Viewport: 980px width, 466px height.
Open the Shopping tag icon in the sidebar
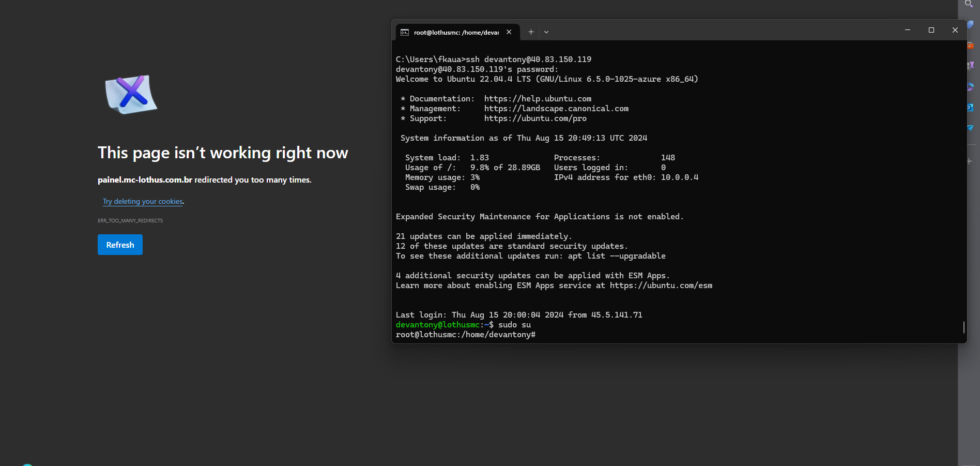pos(970,23)
